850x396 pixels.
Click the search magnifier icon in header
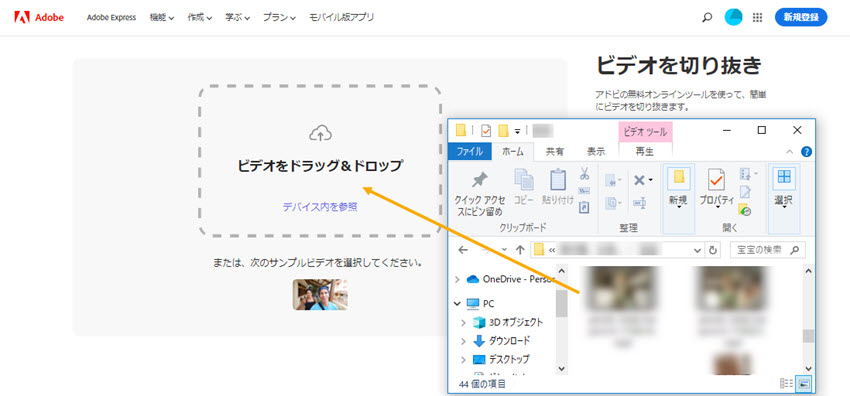707,17
